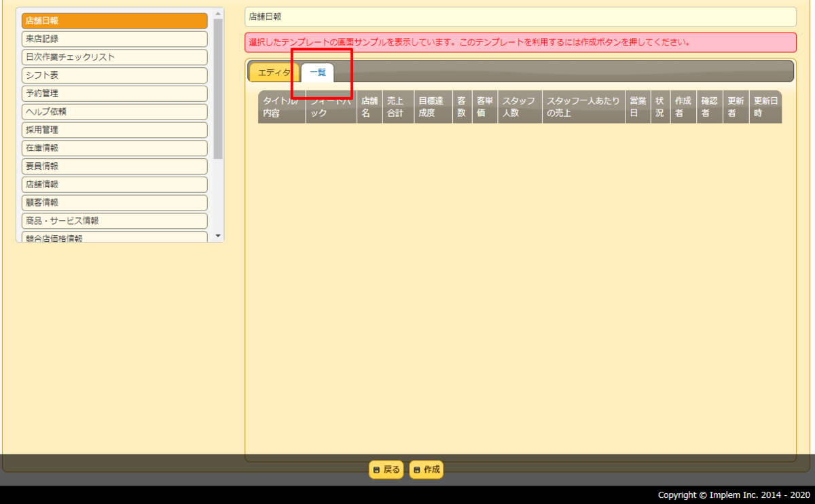Click the 売上合計 column header
Screen dimensions: 815x504
(x=397, y=107)
